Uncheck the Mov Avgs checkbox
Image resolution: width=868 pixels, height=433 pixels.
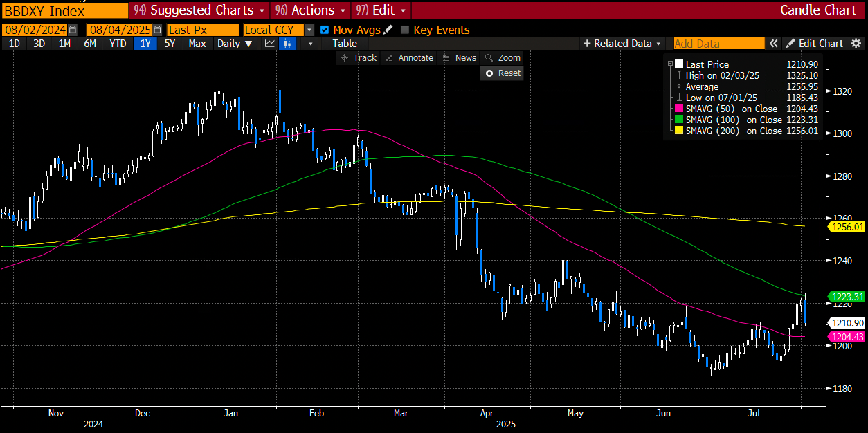coord(325,30)
